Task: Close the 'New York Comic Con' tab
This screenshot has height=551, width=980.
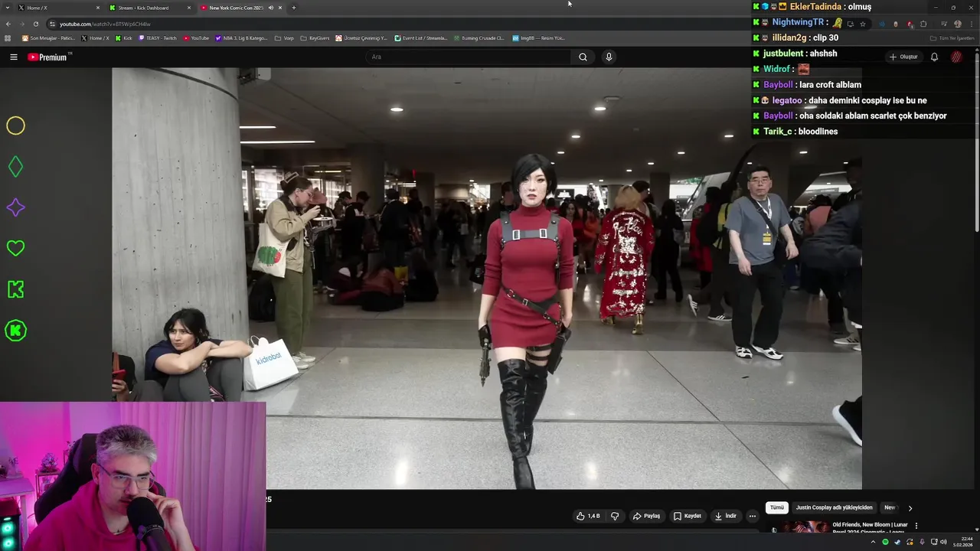Action: pos(280,8)
